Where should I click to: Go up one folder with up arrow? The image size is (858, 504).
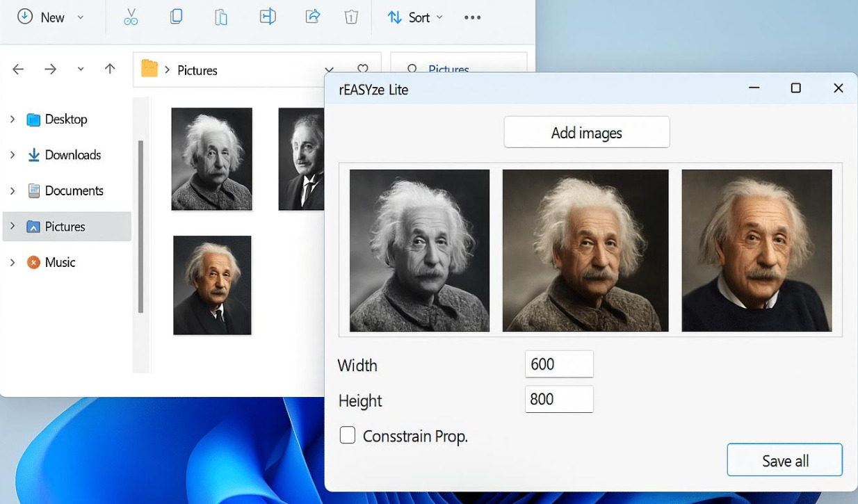point(110,69)
